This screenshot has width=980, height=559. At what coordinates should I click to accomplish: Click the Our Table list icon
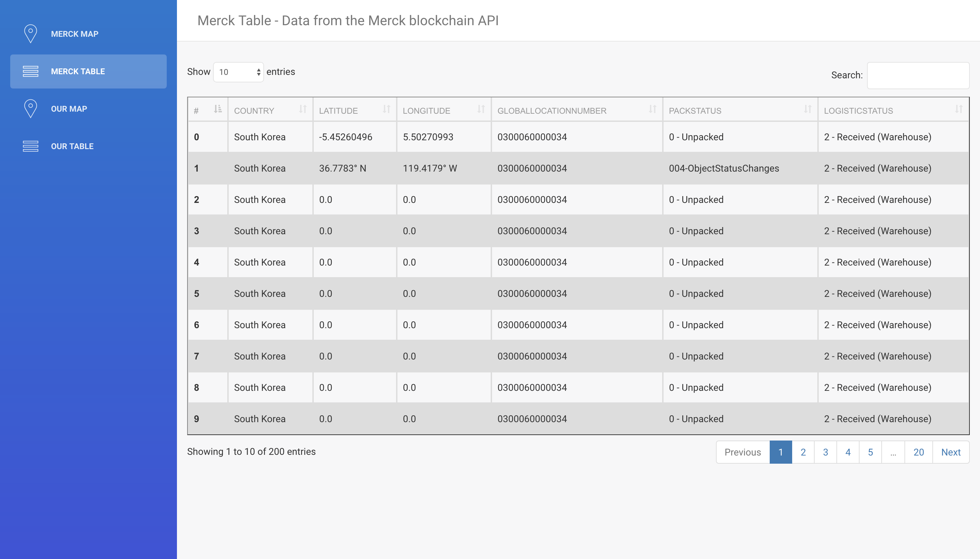[x=30, y=146]
